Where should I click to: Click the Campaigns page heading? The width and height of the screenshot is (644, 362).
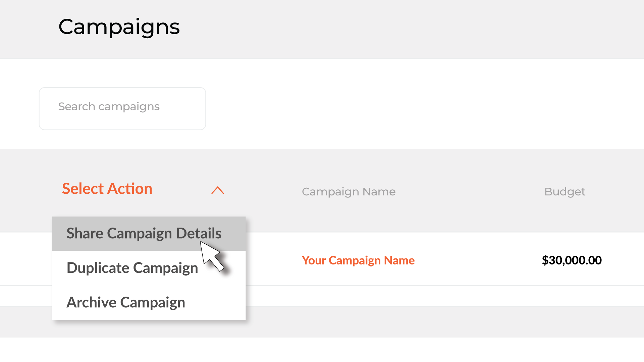119,27
